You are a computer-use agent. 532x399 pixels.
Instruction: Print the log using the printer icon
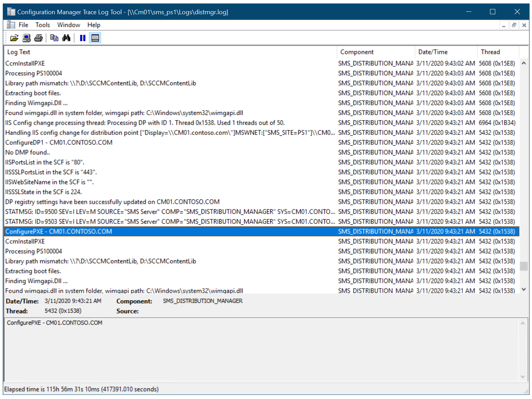coord(38,38)
